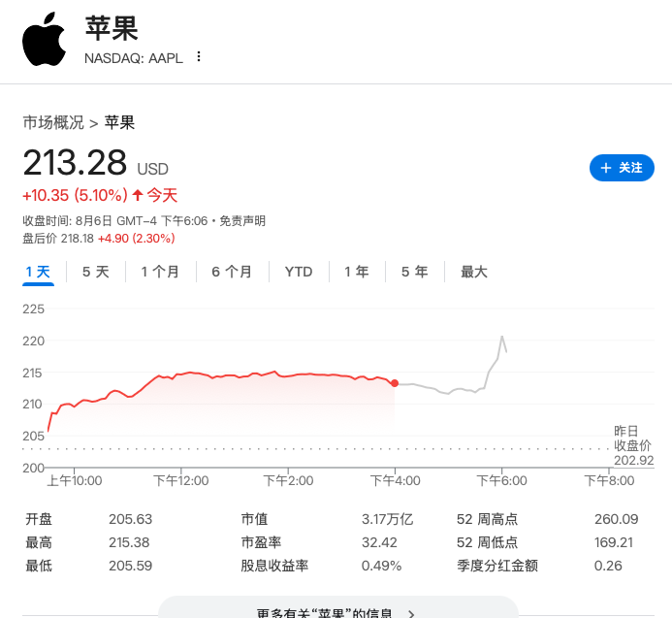Click the 股息收益率 value 0.49%
672x618 pixels.
tap(381, 566)
